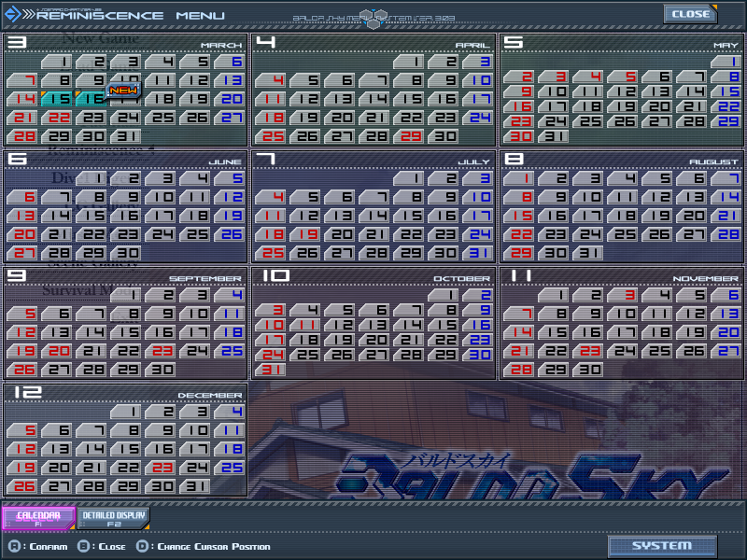This screenshot has width=747, height=560.
Task: Select April 13 date cell
Action: tap(340, 99)
